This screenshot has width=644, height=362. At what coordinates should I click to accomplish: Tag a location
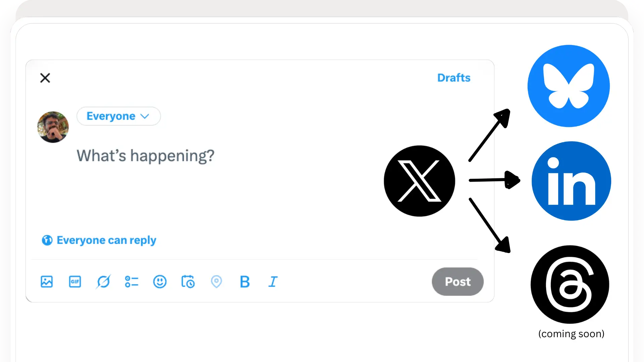216,282
